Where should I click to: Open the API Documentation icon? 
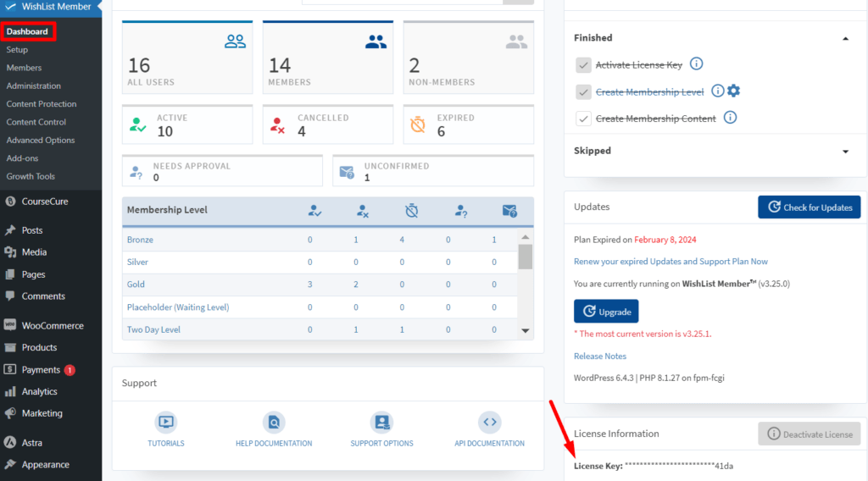click(x=489, y=423)
